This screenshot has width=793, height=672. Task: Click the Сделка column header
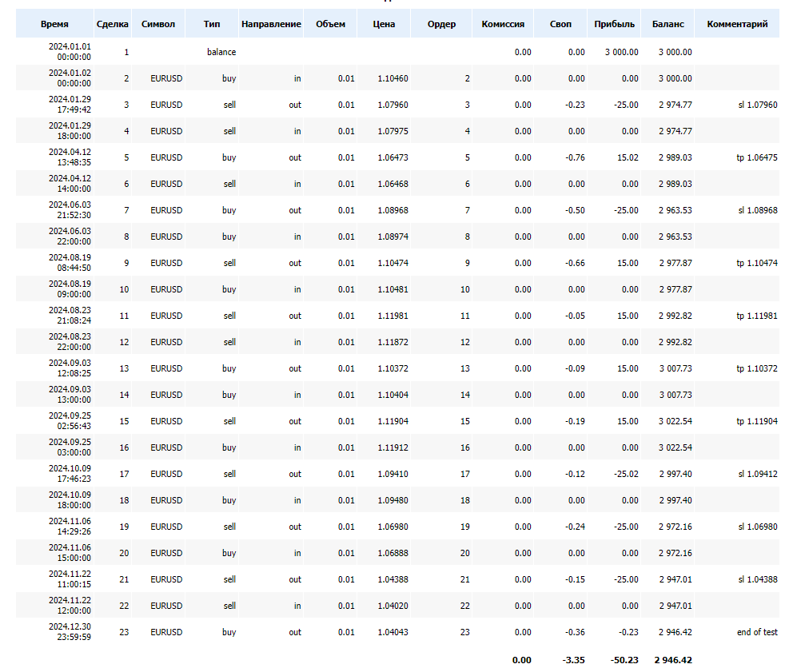point(112,24)
